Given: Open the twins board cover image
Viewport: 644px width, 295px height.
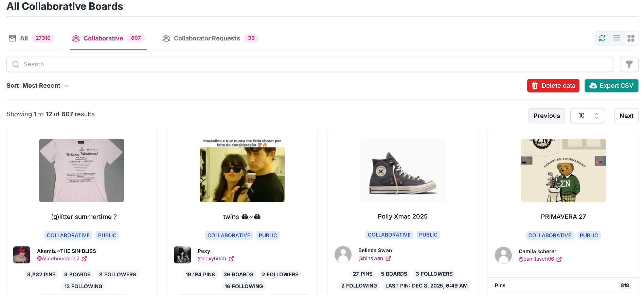Looking at the screenshot, I should coord(242,170).
